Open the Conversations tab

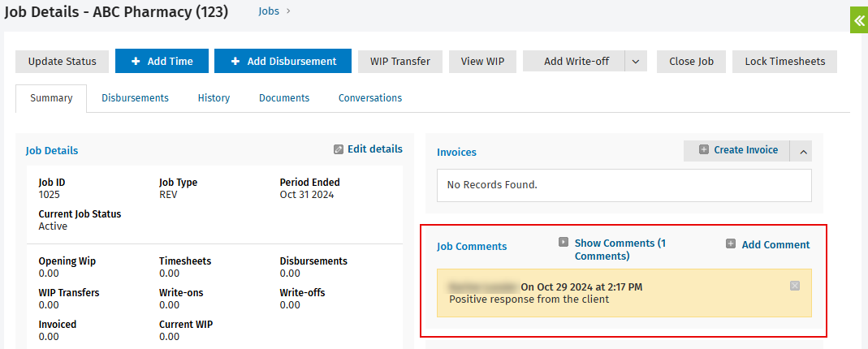[x=370, y=98]
